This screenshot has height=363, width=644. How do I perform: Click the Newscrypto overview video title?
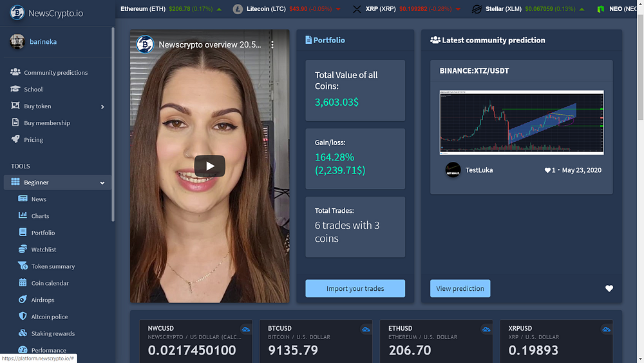(210, 44)
